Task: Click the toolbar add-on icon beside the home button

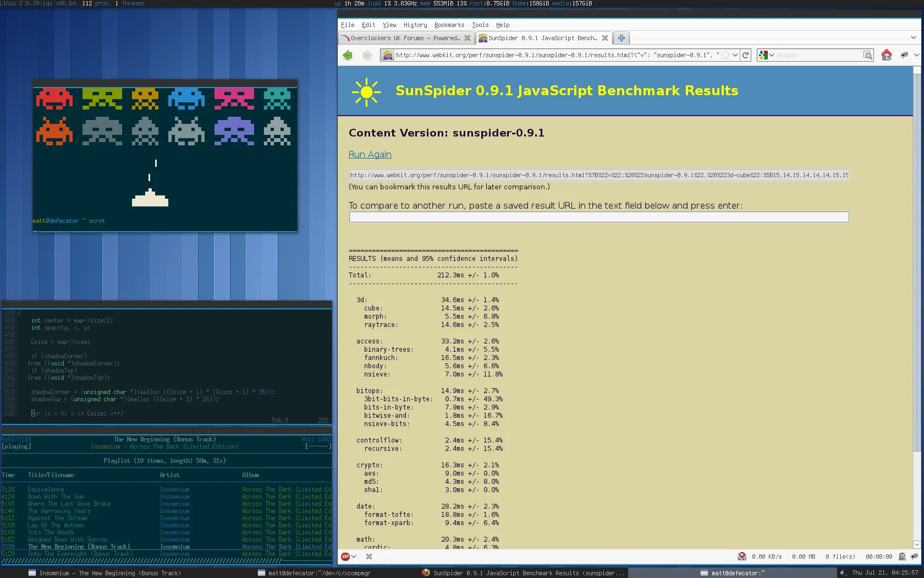Action: click(904, 55)
